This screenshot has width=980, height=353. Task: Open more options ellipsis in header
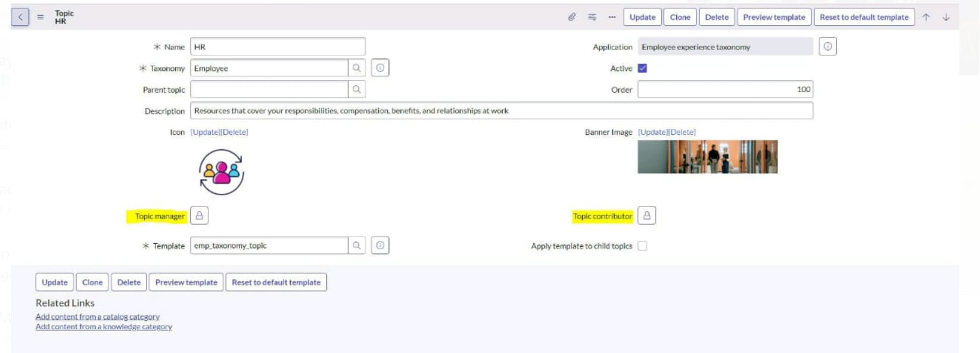(612, 17)
